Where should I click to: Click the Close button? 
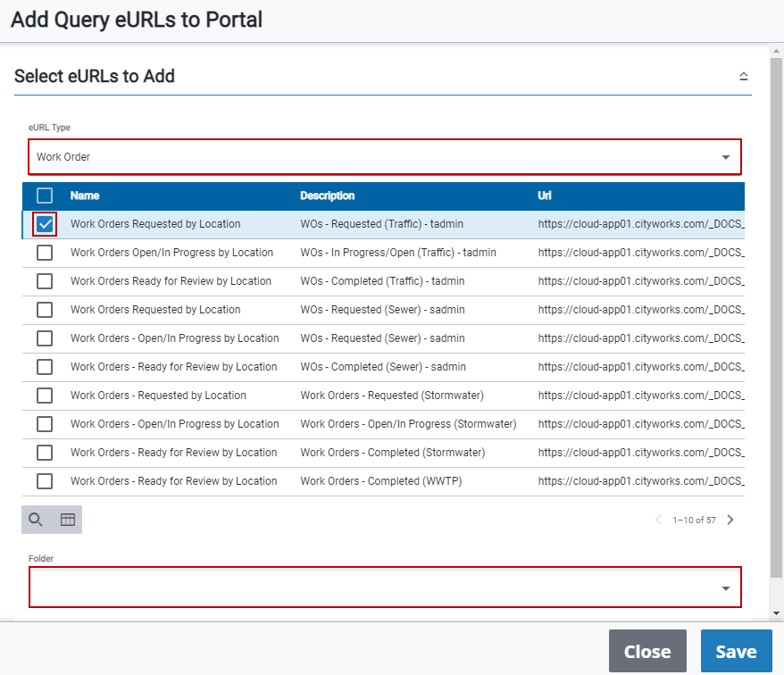[647, 652]
